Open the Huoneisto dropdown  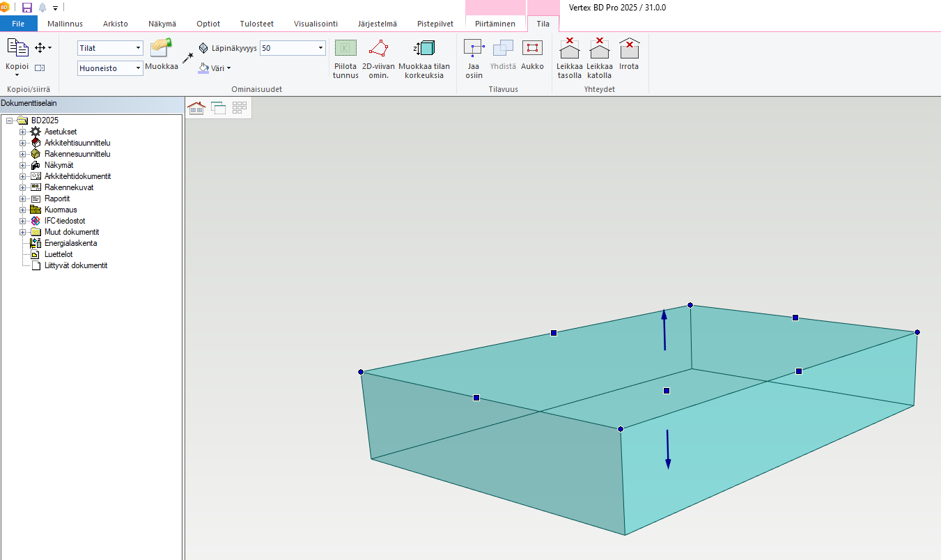pos(138,68)
